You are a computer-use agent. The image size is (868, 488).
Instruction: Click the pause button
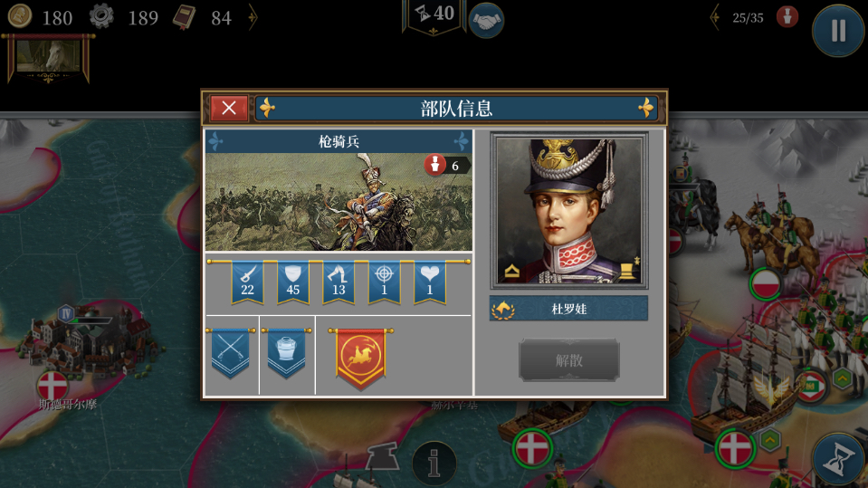pyautogui.click(x=838, y=30)
